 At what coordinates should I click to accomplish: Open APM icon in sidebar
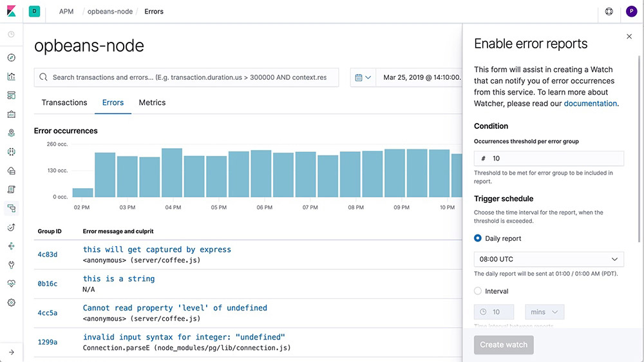(11, 208)
